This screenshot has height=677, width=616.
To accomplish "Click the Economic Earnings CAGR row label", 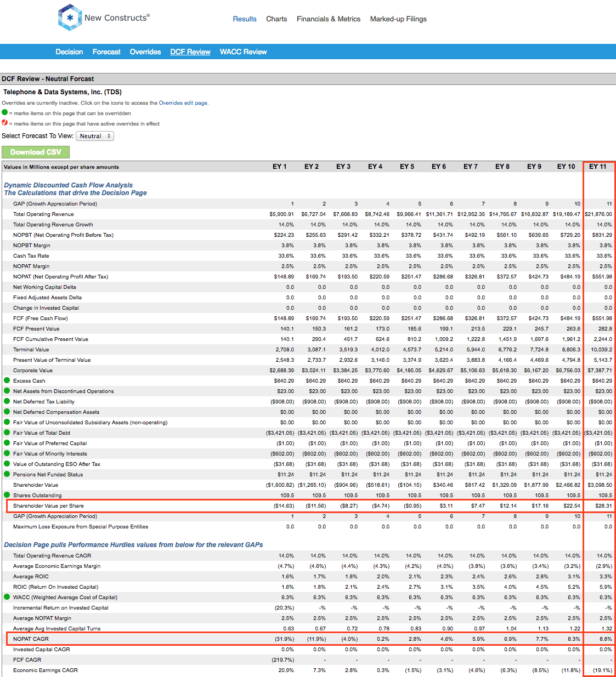I will click(46, 670).
